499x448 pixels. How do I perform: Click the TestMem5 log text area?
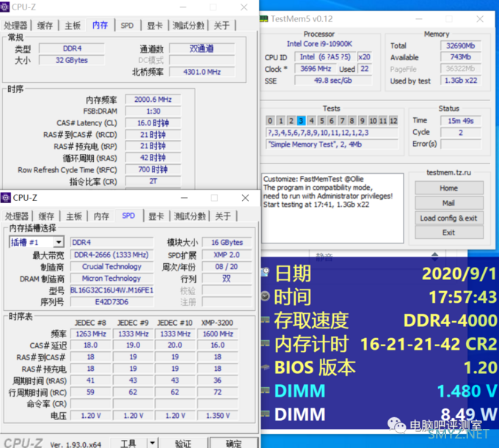pyautogui.click(x=332, y=208)
